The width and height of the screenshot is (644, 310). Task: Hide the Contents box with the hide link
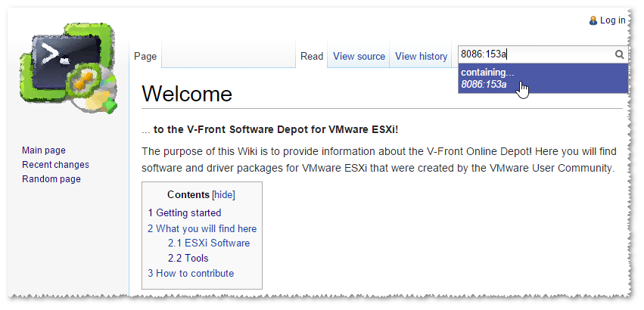224,194
